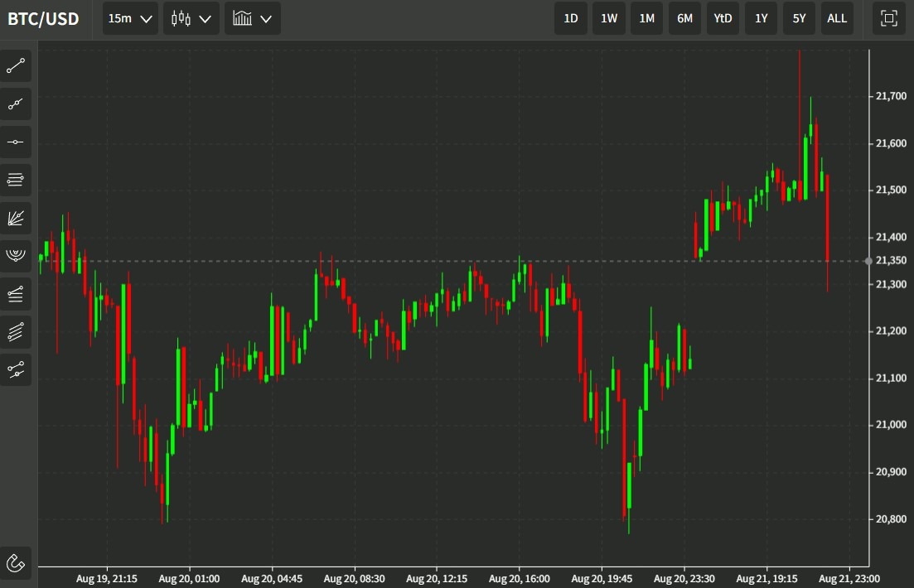
Task: Select the arc drawing tool in sidebar
Action: pyautogui.click(x=16, y=255)
